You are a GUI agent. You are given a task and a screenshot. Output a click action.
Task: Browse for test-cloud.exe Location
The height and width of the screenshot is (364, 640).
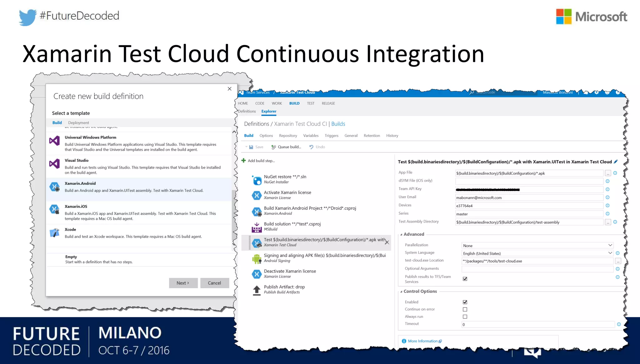[618, 261]
